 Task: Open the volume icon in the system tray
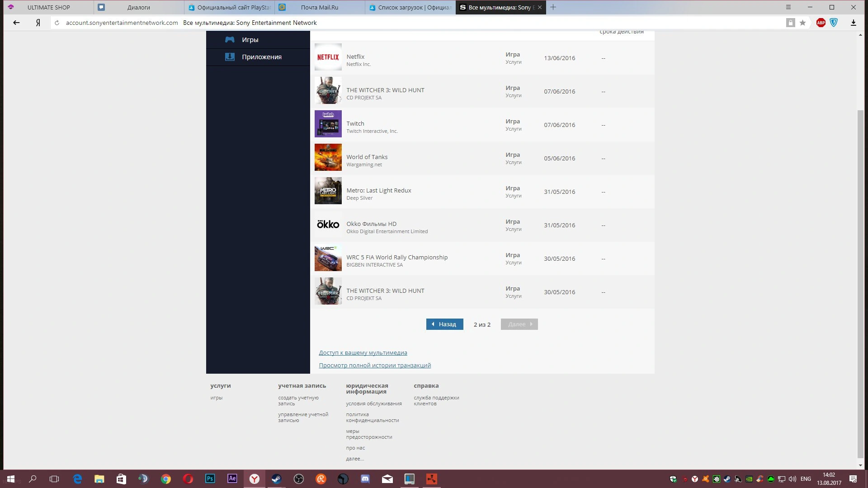point(793,479)
